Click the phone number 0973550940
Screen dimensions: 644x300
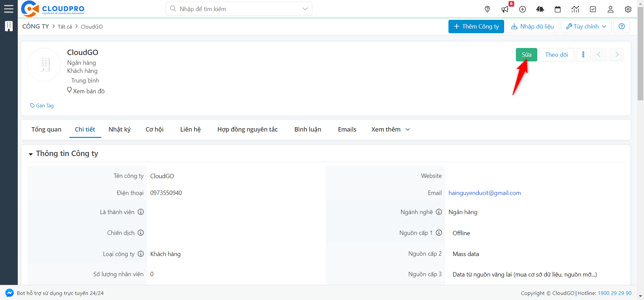tap(166, 193)
